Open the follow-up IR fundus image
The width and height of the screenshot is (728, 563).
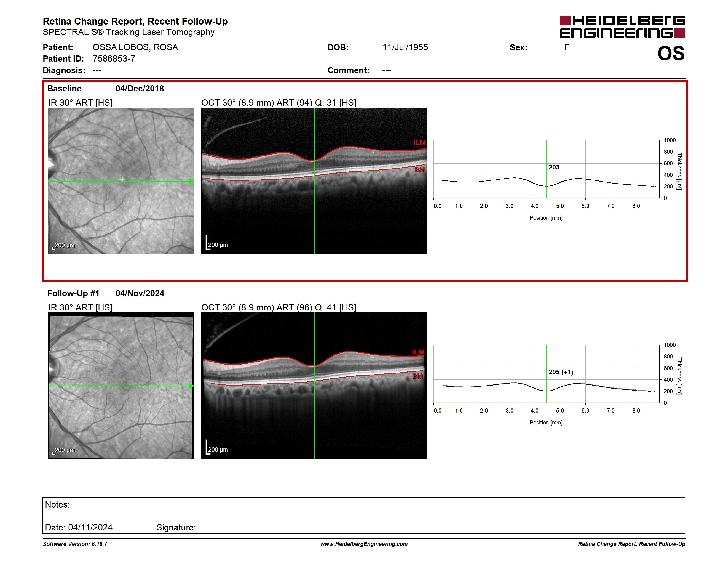[x=121, y=386]
